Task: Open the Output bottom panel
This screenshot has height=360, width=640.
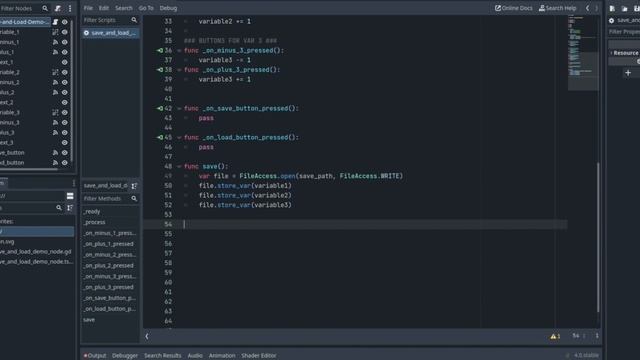Action: pos(95,356)
